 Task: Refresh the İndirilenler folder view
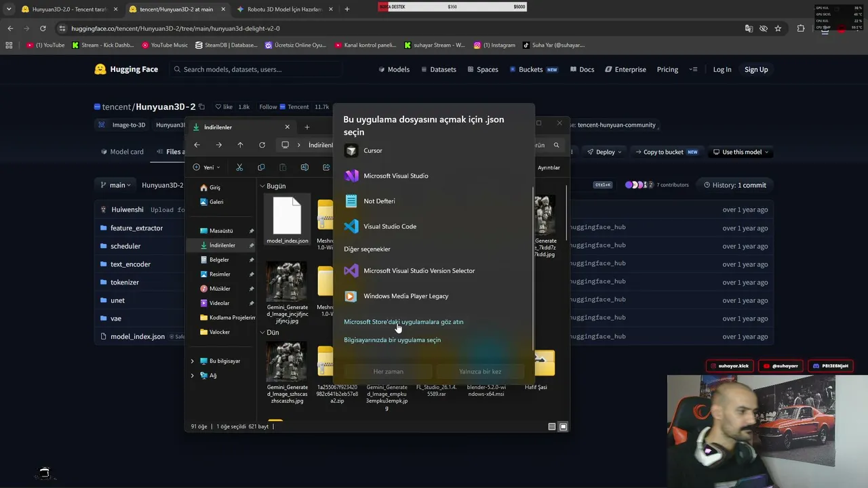tap(262, 145)
